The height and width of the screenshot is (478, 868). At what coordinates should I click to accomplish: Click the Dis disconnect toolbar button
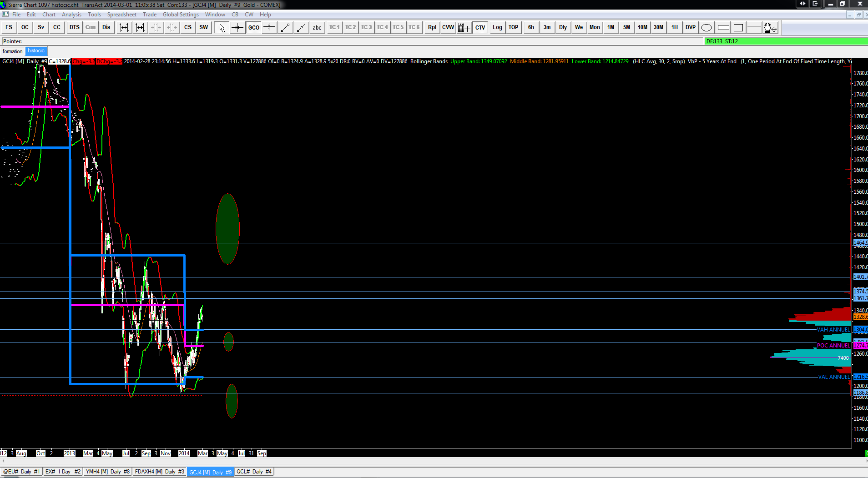coord(106,27)
